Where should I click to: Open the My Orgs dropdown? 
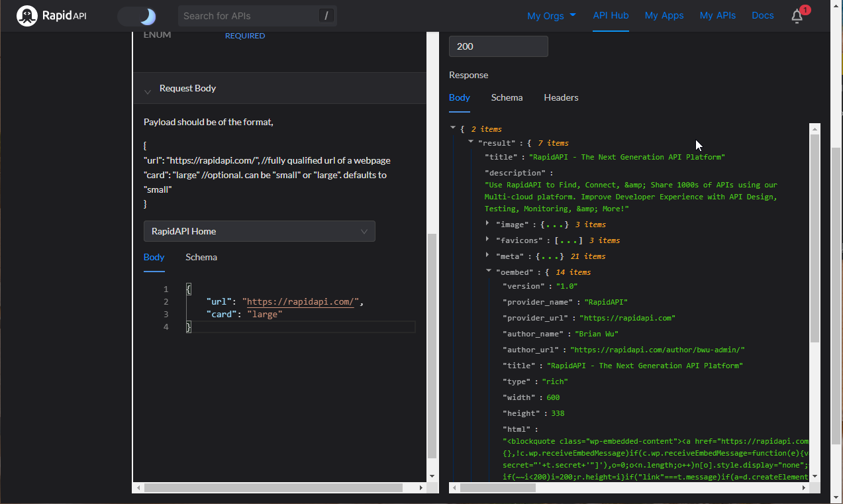click(x=551, y=16)
